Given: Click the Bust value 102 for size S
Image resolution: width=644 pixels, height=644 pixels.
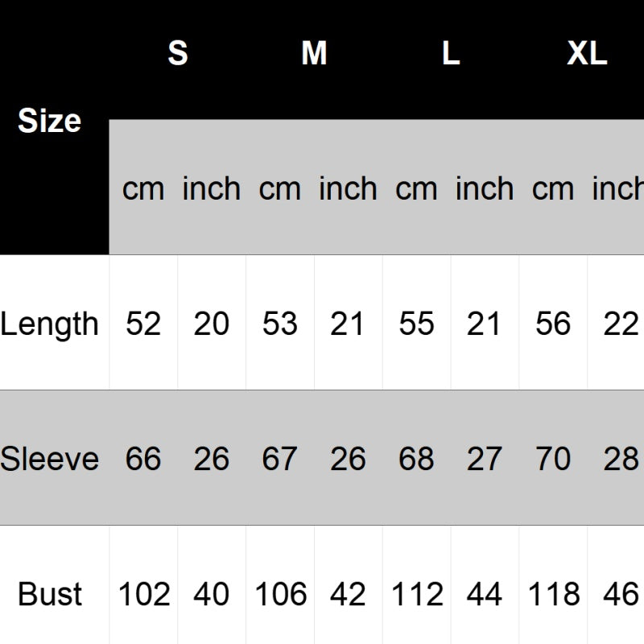Looking at the screenshot, I should click(144, 595).
